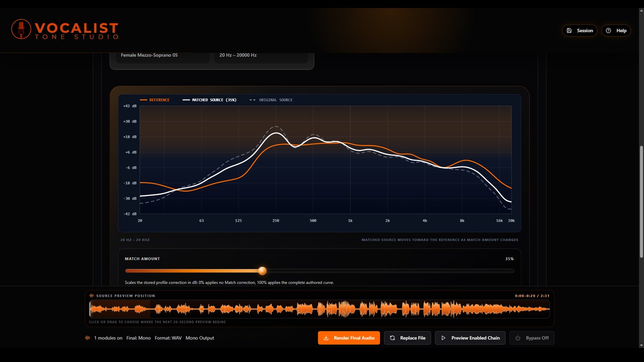Click Render Final Audio button

coord(349,338)
